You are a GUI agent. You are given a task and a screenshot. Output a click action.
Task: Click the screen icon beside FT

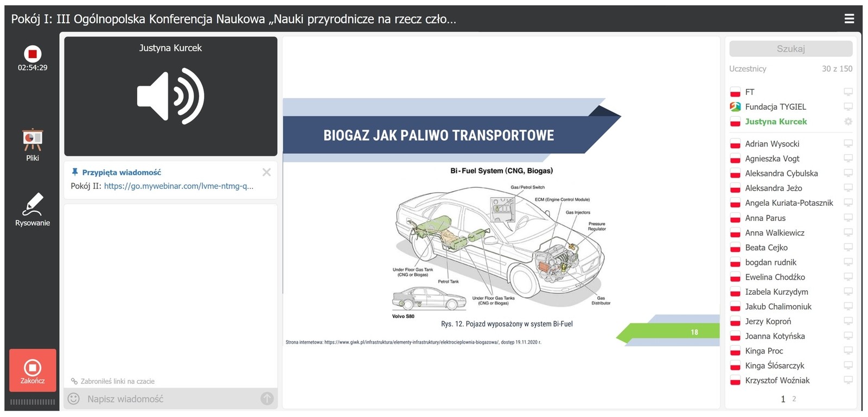coord(848,92)
